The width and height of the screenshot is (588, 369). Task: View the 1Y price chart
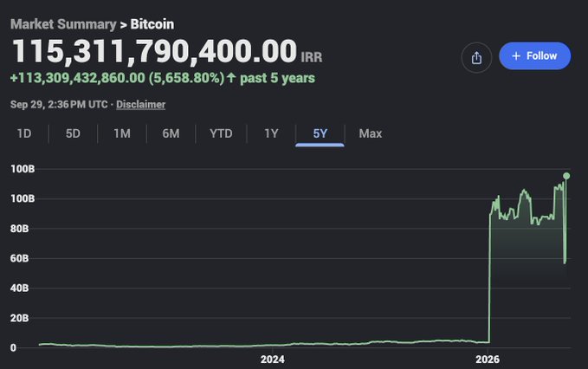pyautogui.click(x=272, y=133)
